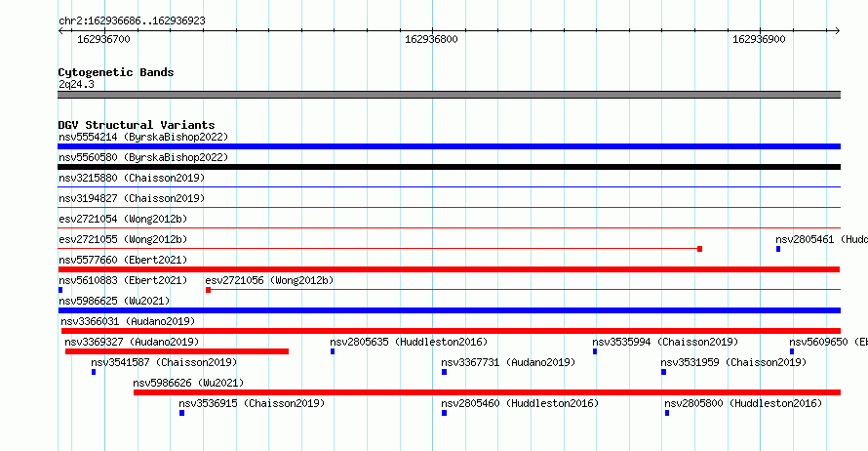Image resolution: width=868 pixels, height=451 pixels.
Task: Open nsv3369327 (Audano2019) label
Action: 132,342
